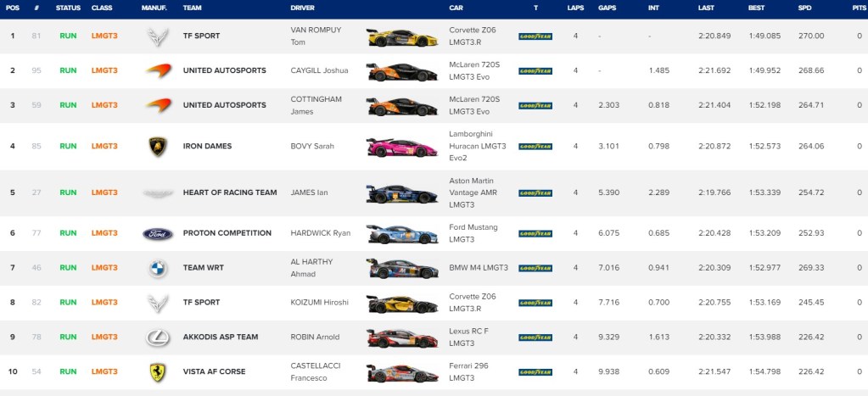Select the PROTON COMPETITION team name
Image resolution: width=868 pixels, height=396 pixels.
click(x=227, y=233)
